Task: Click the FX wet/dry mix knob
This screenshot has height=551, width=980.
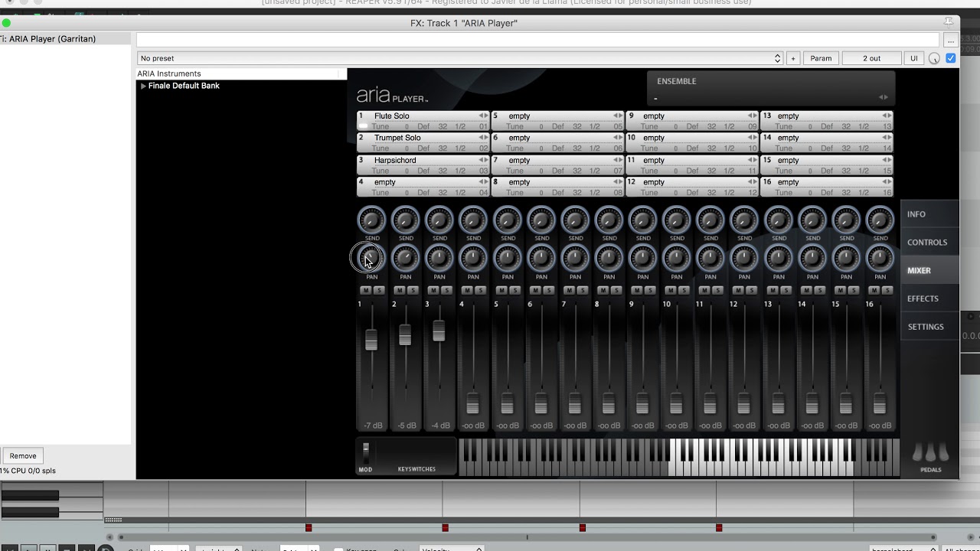Action: (x=934, y=58)
